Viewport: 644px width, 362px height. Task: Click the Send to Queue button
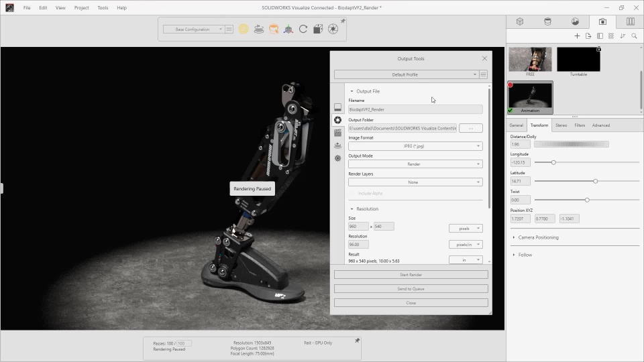click(x=411, y=289)
